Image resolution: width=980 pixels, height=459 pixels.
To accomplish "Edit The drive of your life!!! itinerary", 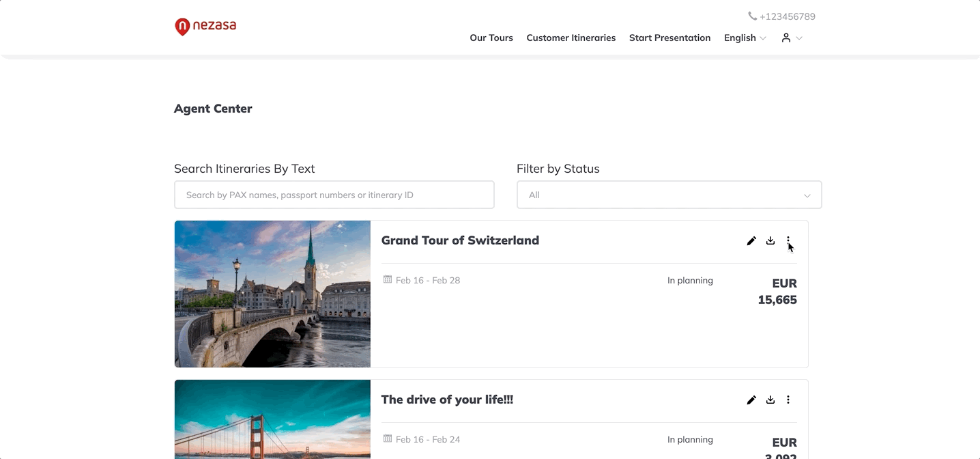I will (751, 400).
